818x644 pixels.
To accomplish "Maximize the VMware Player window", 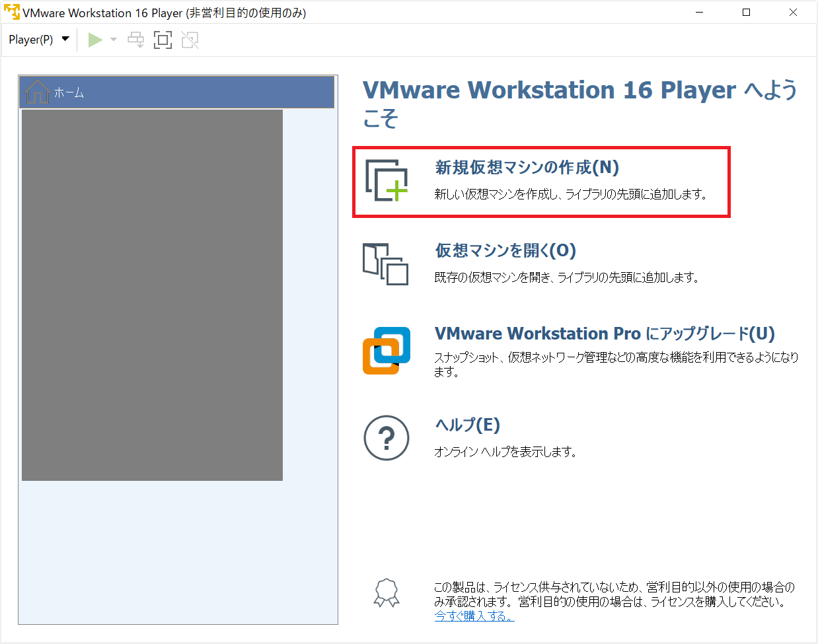I will [x=747, y=13].
